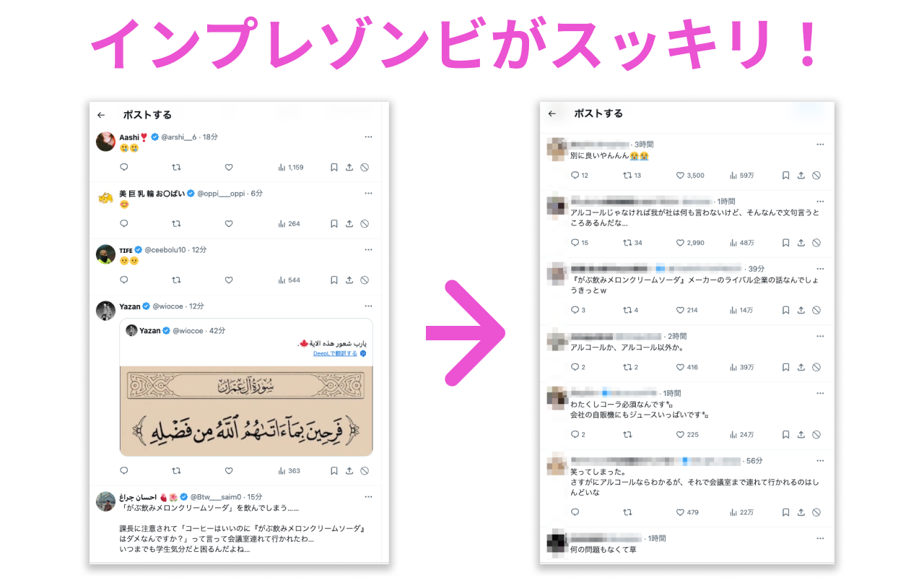Bookmark the reply with 479 likes
Image resolution: width=924 pixels, height=578 pixels.
[x=785, y=512]
